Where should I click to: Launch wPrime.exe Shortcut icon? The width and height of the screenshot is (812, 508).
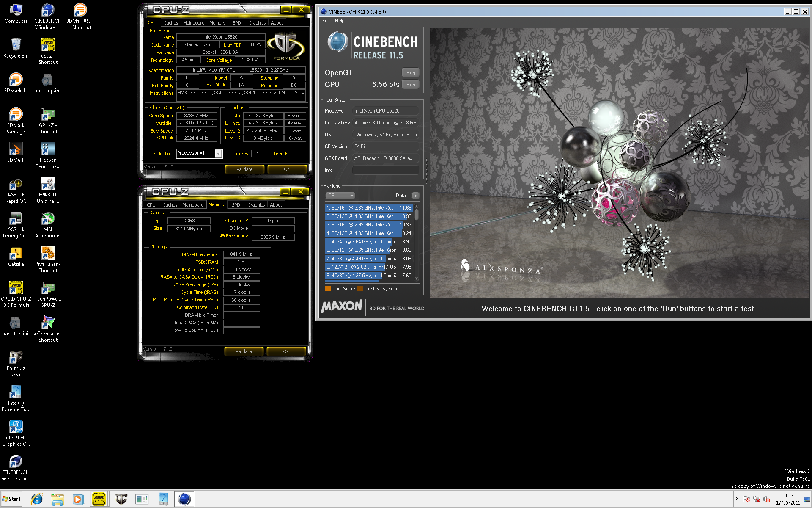(48, 329)
